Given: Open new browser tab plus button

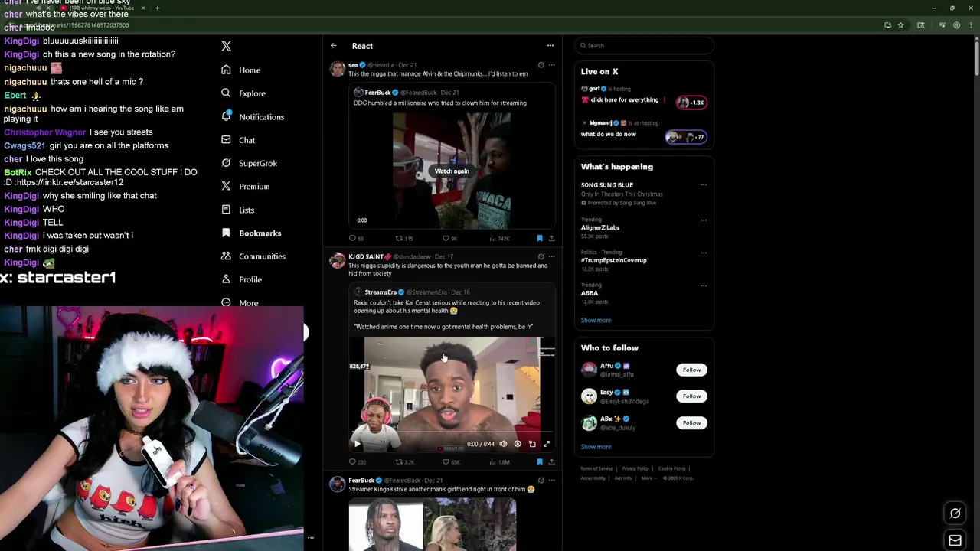Looking at the screenshot, I should pos(157,8).
